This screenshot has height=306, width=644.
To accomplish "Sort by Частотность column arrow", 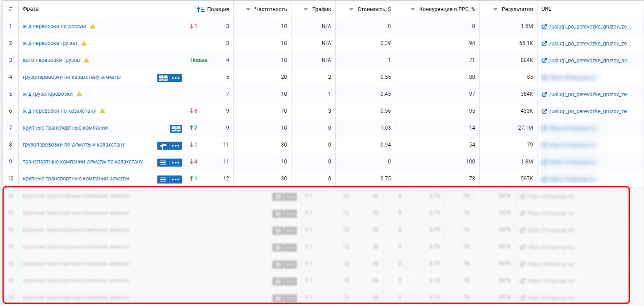I will pos(249,9).
